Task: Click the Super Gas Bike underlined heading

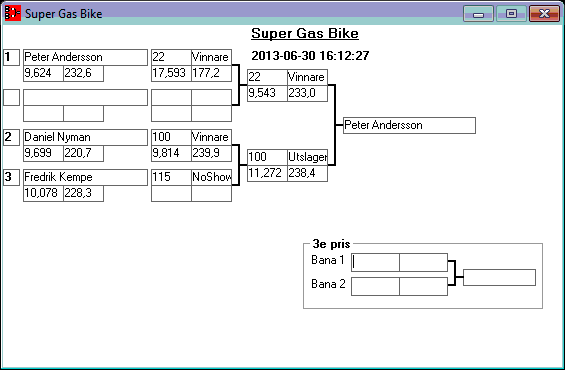Action: [x=305, y=34]
